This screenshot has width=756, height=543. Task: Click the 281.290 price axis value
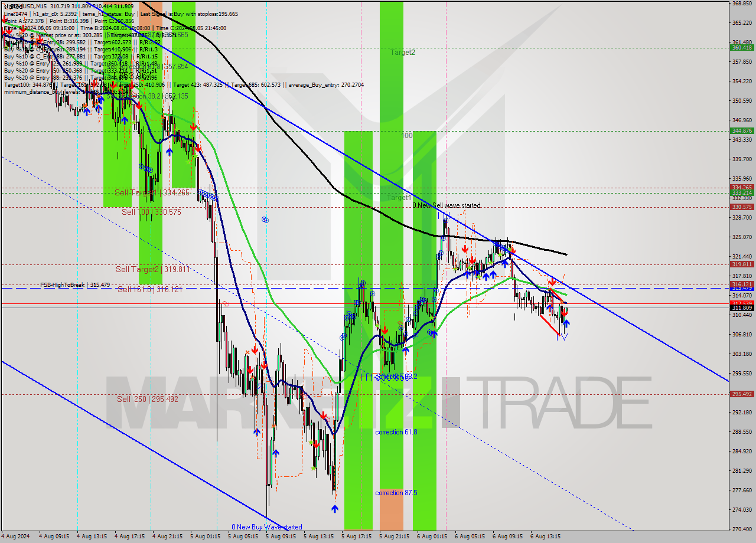pyautogui.click(x=742, y=470)
